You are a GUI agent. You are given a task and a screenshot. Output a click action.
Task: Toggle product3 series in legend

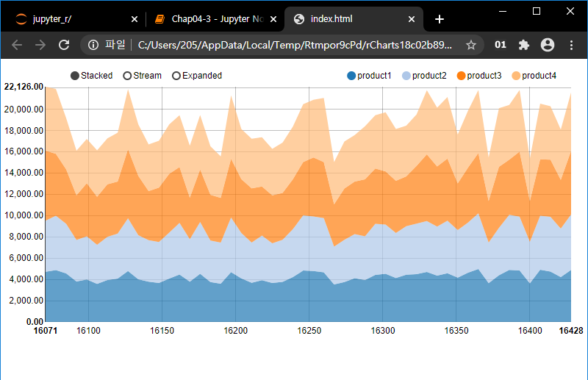479,76
